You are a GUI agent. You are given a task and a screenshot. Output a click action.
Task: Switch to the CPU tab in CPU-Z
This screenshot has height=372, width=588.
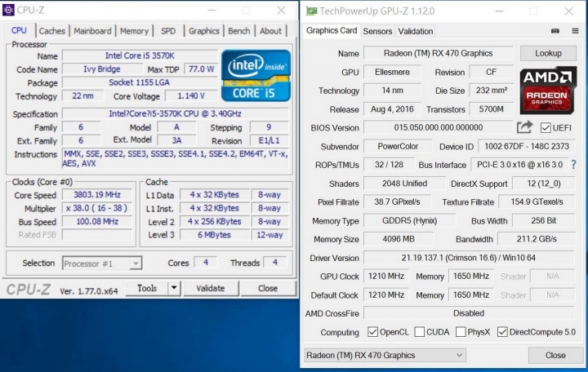coord(19,31)
